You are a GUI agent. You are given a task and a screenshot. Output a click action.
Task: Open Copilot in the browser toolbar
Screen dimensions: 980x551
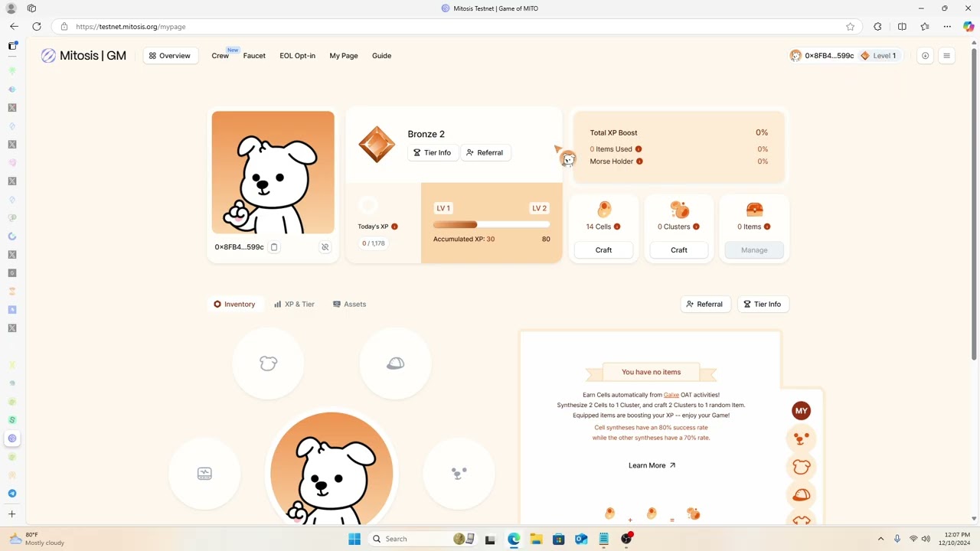pos(969,27)
